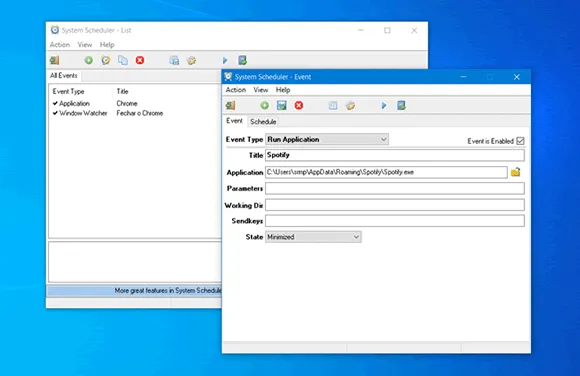Click the last toolbar icon in the Event window
The height and width of the screenshot is (376, 580).
pos(401,105)
